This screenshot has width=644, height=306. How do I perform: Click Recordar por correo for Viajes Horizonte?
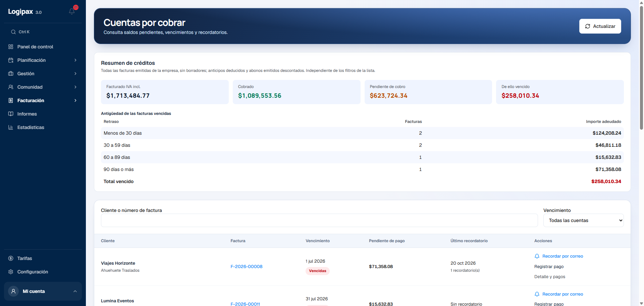pos(562,256)
